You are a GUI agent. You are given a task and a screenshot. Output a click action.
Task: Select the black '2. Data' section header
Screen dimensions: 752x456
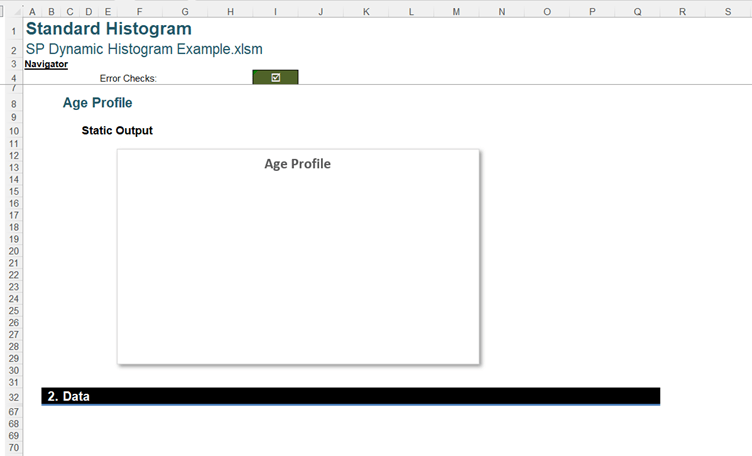pyautogui.click(x=350, y=397)
